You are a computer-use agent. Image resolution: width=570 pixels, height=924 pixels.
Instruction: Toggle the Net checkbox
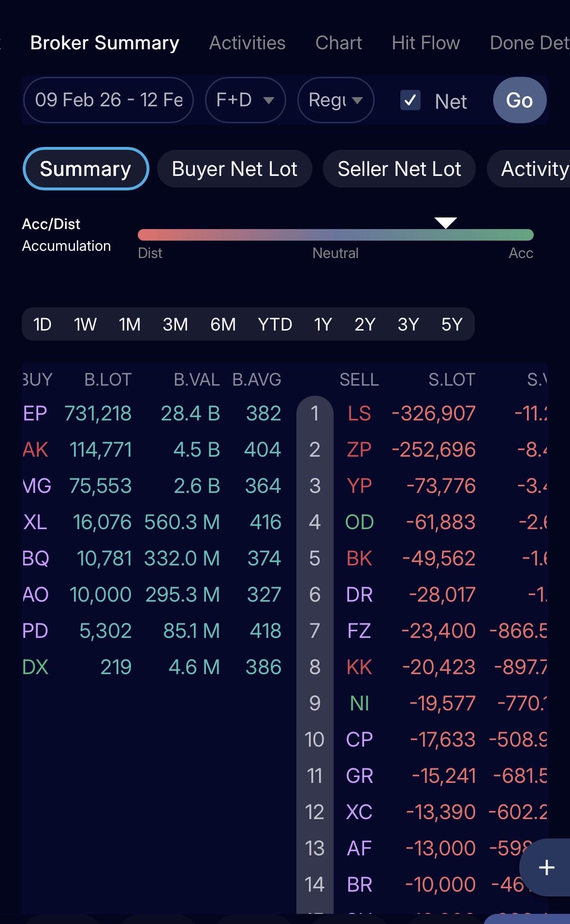click(x=410, y=101)
